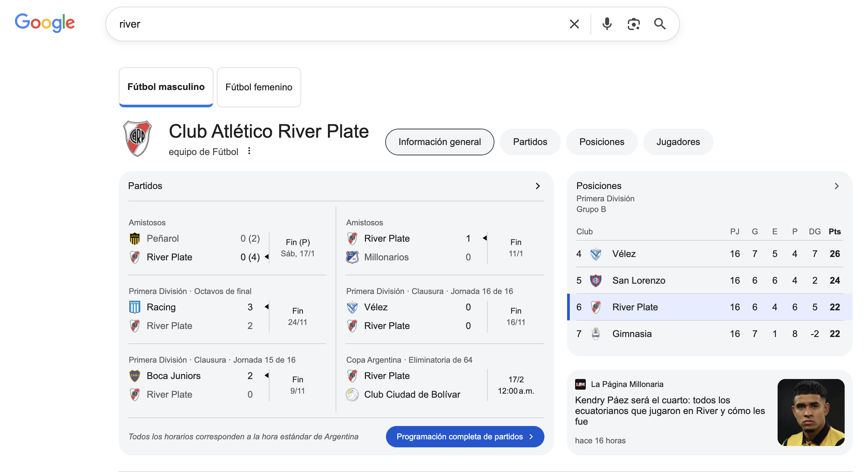Expand the Posiciones panel arrow
Viewport: 868px width, 472px height.
coord(836,186)
